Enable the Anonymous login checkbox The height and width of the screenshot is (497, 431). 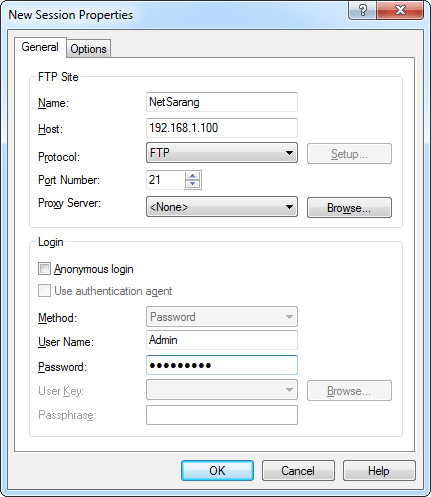44,269
